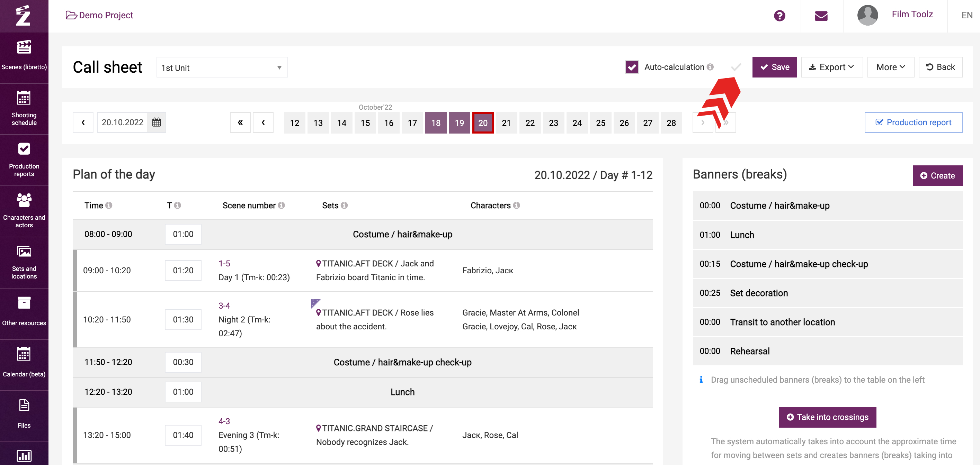
Task: Click the Scene number info icon
Action: (281, 205)
